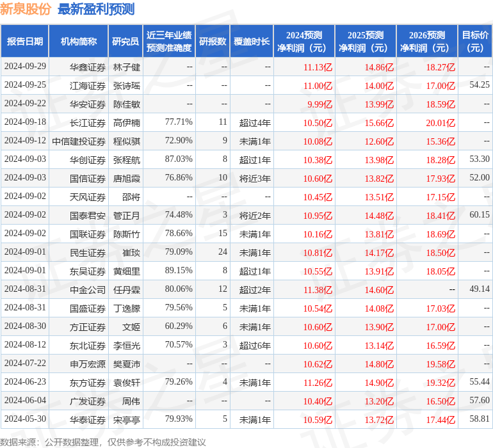This screenshot has height=448, width=493.
Task: Select the 机构简称 column header
Action: [x=79, y=41]
